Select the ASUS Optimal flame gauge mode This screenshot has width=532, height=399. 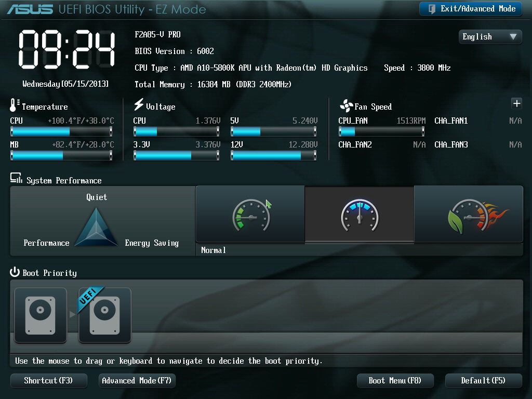pos(469,214)
